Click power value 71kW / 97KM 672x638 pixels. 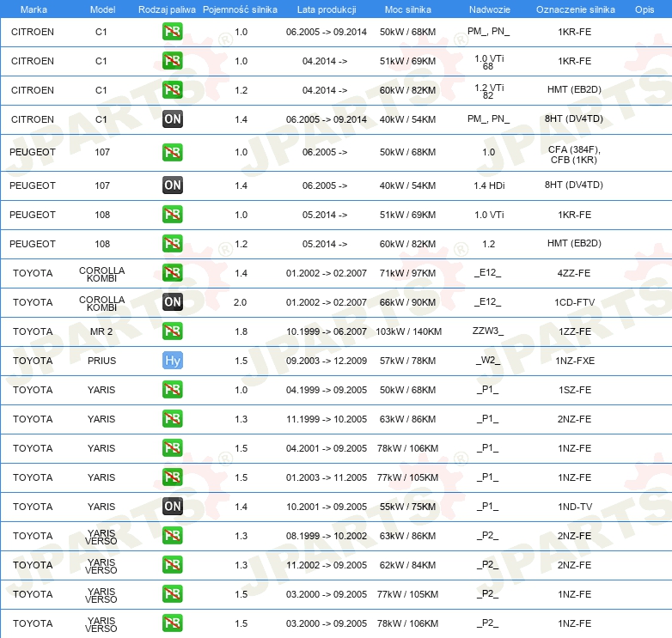(407, 273)
